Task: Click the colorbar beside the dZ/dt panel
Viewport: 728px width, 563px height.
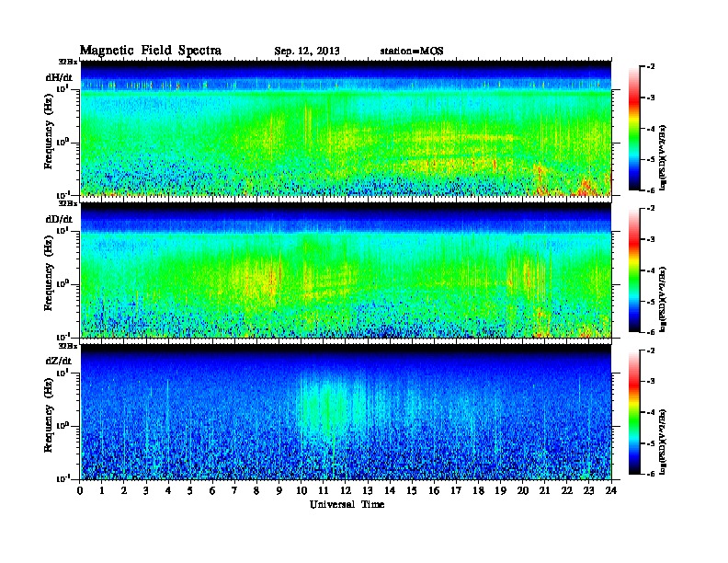Action: click(x=634, y=412)
